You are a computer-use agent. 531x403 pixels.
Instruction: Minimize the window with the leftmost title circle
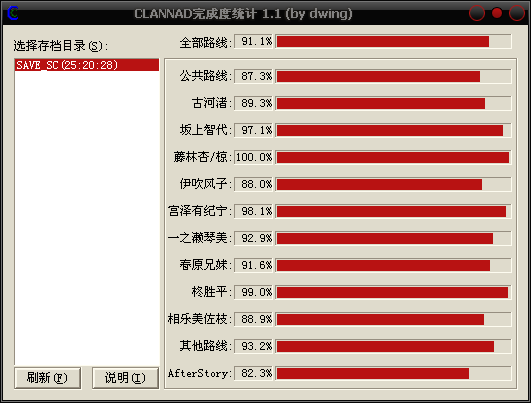pos(477,13)
